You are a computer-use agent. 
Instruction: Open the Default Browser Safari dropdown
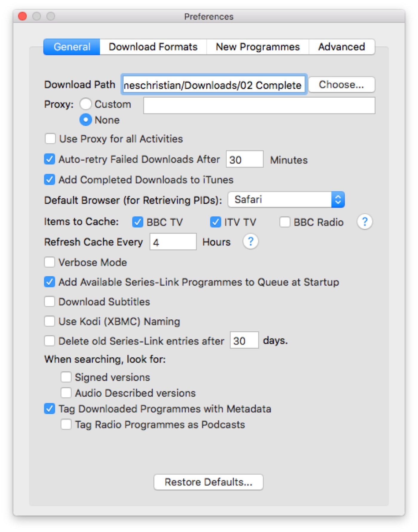(286, 199)
